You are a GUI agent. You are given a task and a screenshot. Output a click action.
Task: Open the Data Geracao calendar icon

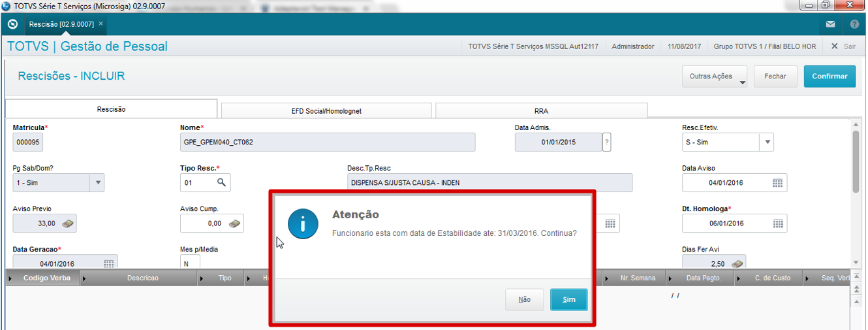[108, 264]
